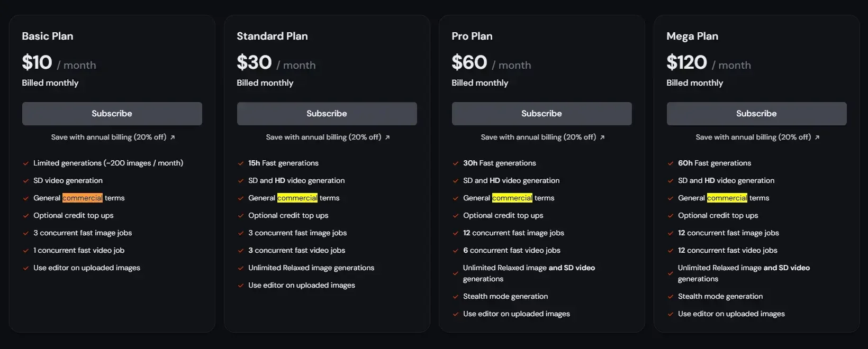
Task: Click checkmark beside Pro 'Stealth mode generation'
Action: pos(456,297)
